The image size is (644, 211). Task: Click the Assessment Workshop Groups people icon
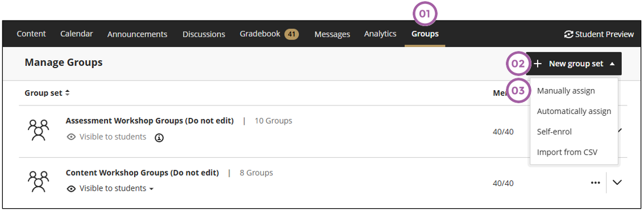[38, 130]
